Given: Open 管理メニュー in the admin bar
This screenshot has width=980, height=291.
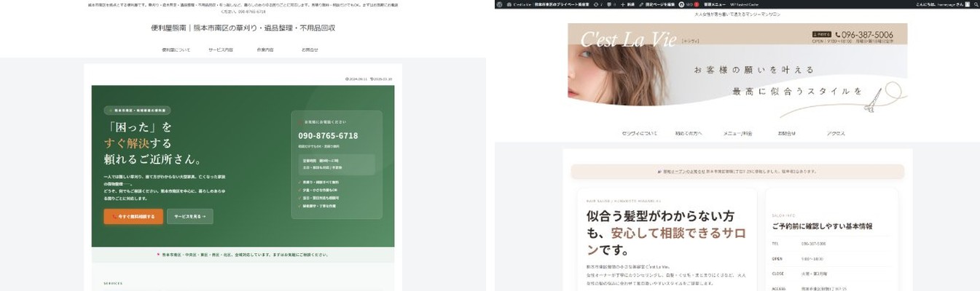Looking at the screenshot, I should click(x=714, y=4).
